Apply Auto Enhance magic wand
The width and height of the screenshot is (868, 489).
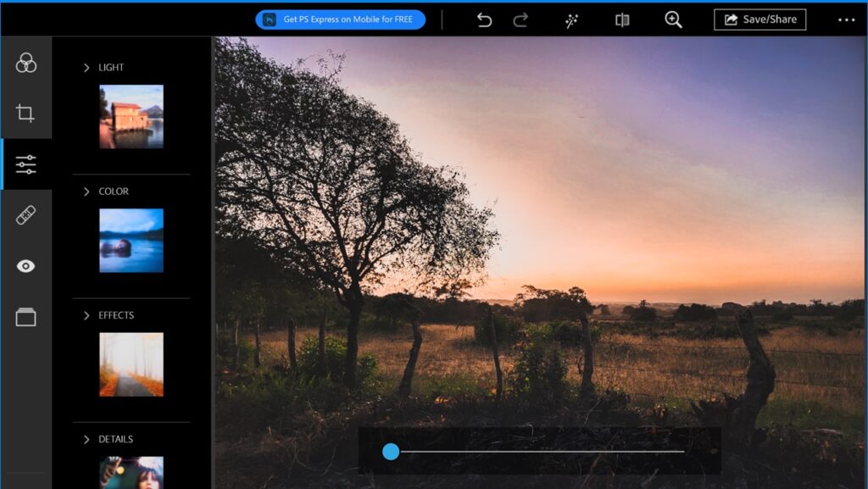point(572,20)
